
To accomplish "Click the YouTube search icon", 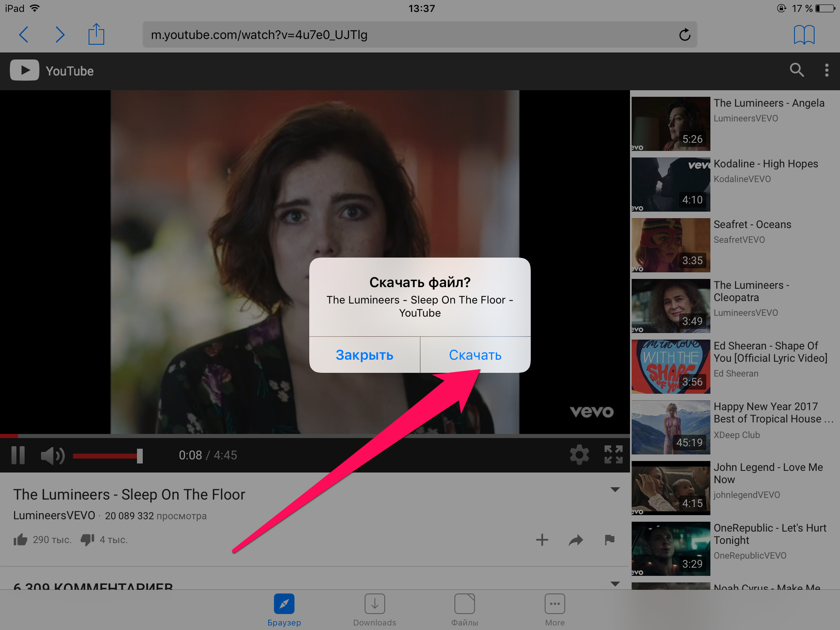I will (x=797, y=71).
